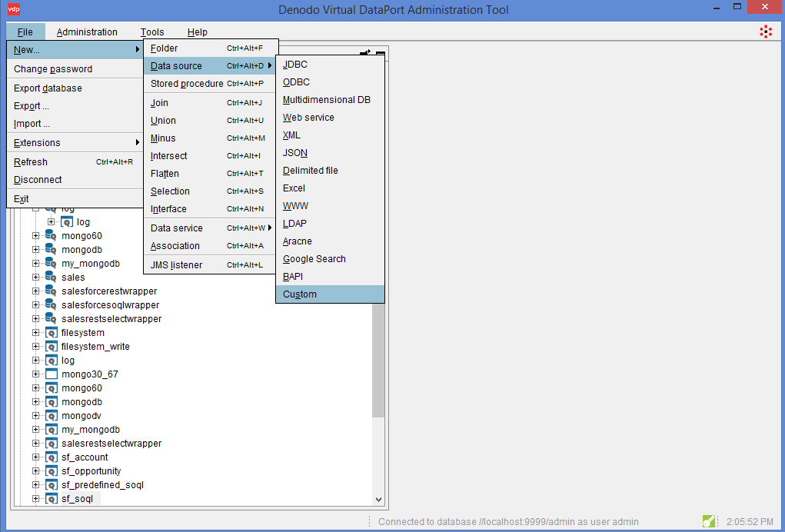Click the filesystem view icon
The width and height of the screenshot is (785, 532).
pos(51,333)
